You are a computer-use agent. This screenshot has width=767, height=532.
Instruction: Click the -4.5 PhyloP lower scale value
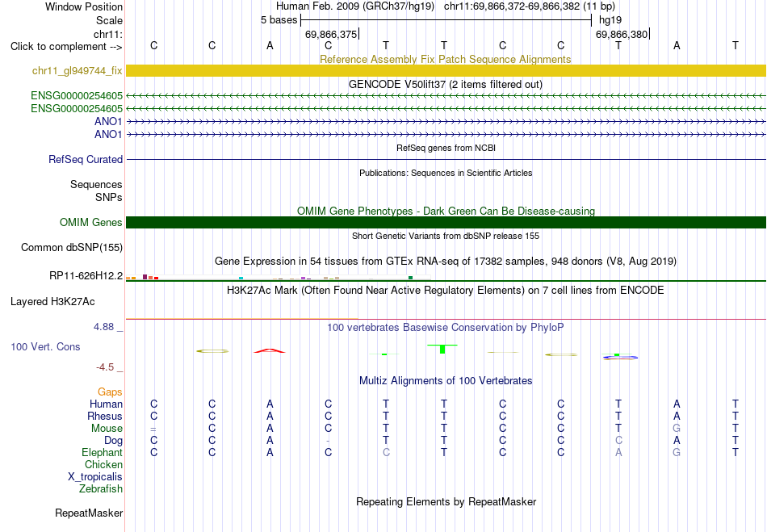point(105,367)
